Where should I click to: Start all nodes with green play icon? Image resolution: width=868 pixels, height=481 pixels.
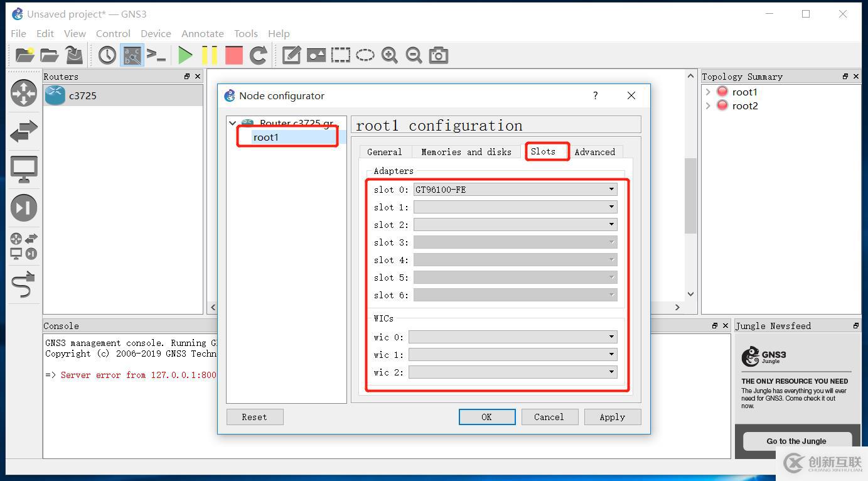[185, 55]
